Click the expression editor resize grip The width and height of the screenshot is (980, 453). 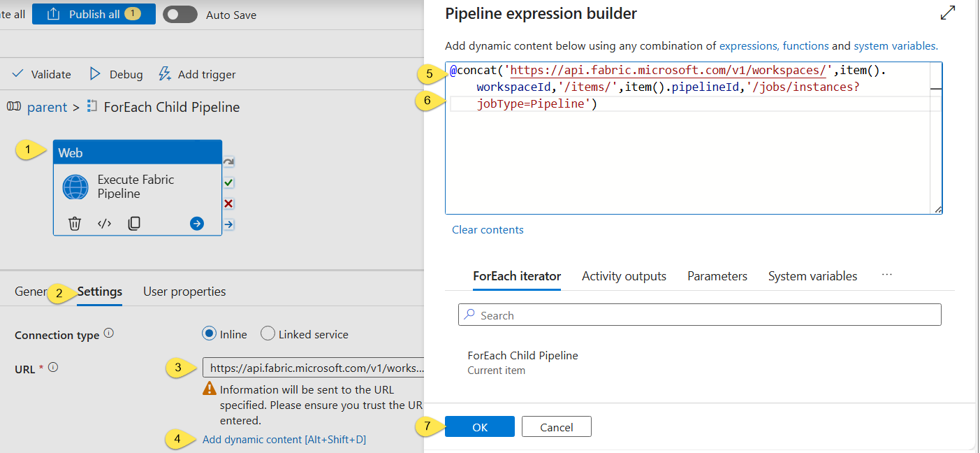point(938,209)
